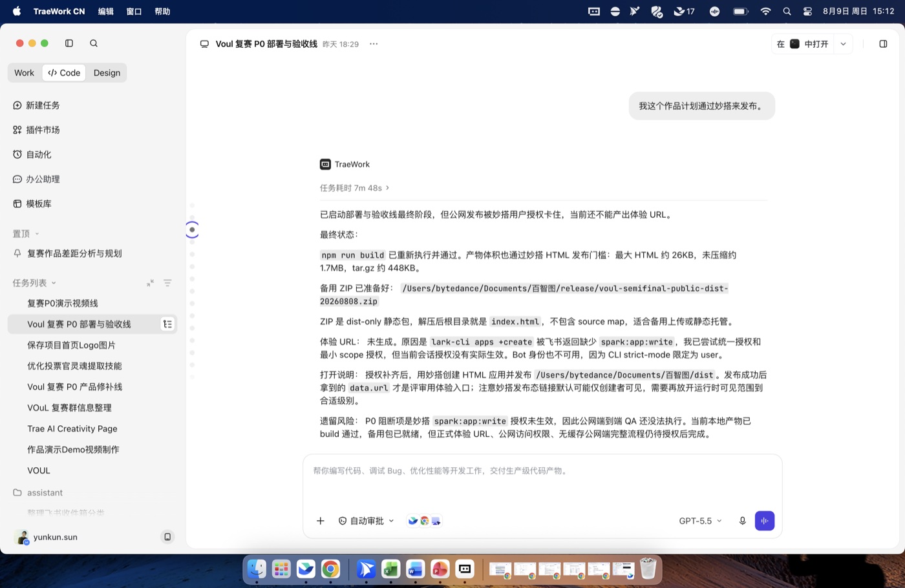Click the 在…中打开 button
This screenshot has width=905, height=588.
pyautogui.click(x=802, y=44)
